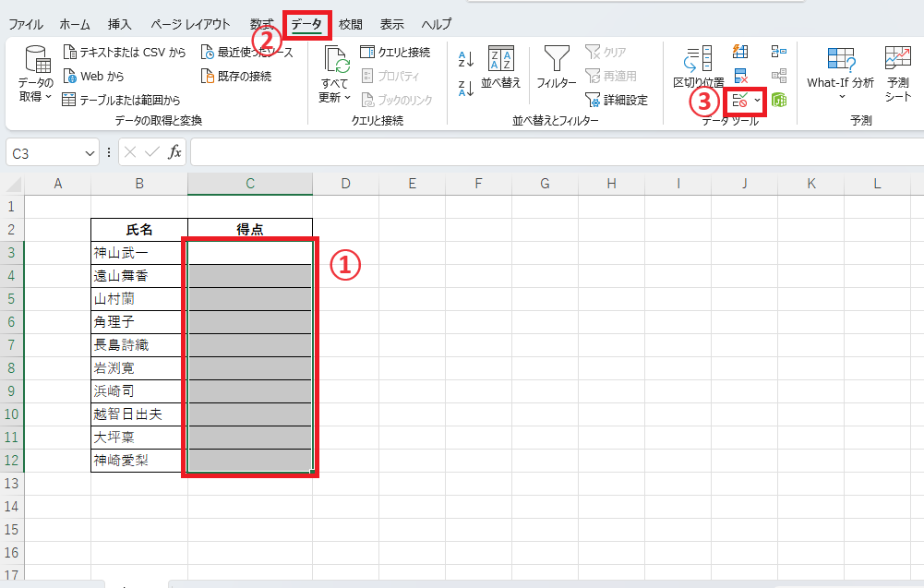Click the テキストまたは CSV から icon
The image size is (924, 588).
[69, 53]
